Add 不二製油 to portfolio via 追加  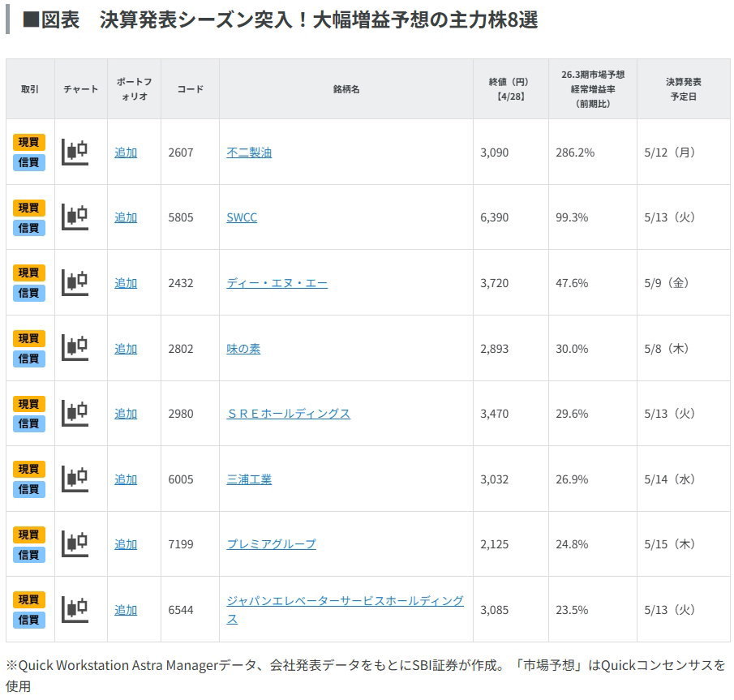pos(126,152)
